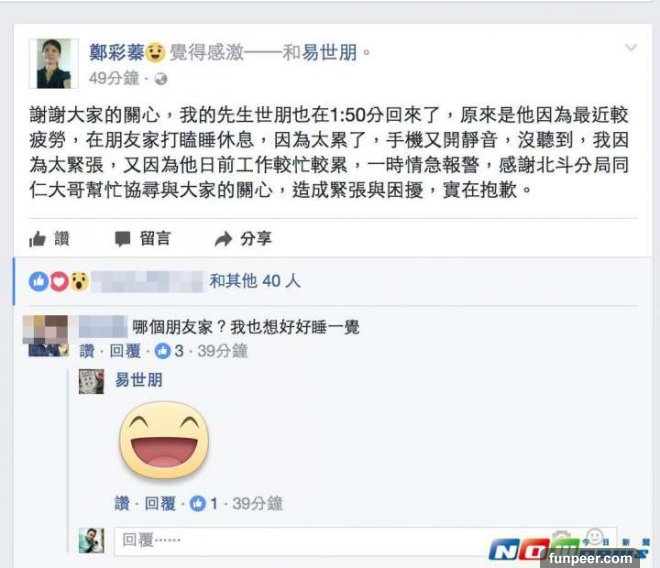Screen dimensions: 660x568
Task: Click the red heart reaction icon
Action: (x=59, y=281)
